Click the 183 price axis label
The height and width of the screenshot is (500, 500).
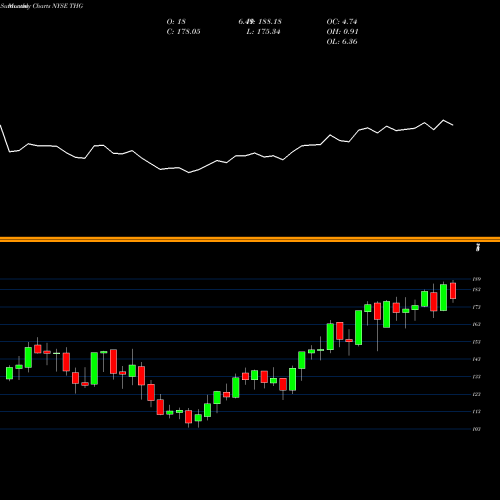pyautogui.click(x=477, y=289)
